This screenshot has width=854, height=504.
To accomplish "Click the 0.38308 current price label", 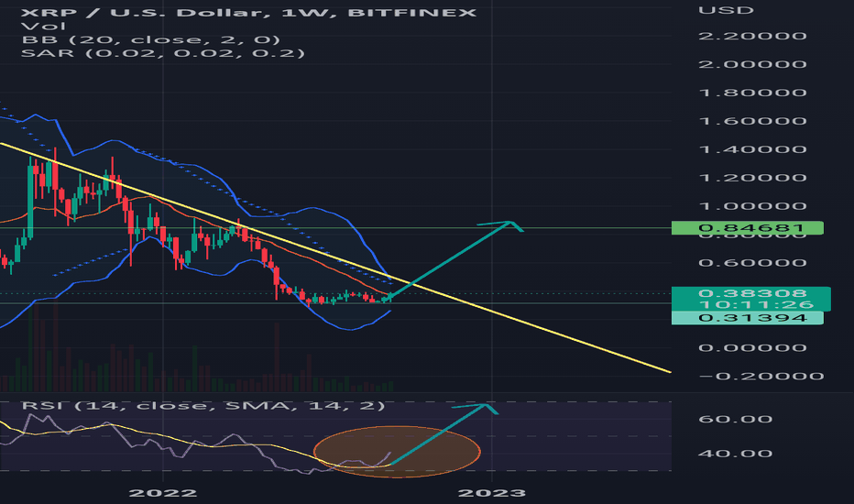I will (x=751, y=293).
